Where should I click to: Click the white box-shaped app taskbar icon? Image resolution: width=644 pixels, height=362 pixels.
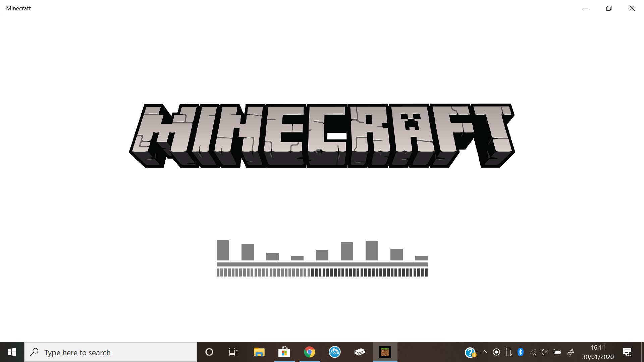(360, 352)
